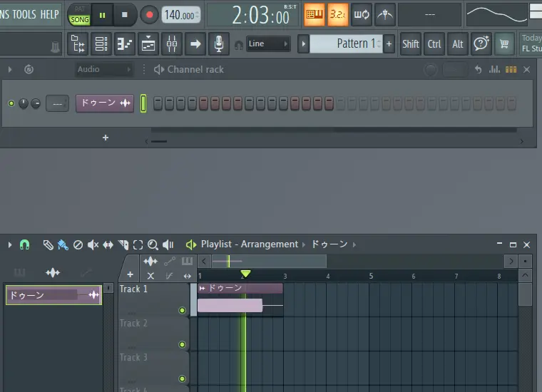Image resolution: width=542 pixels, height=392 pixels.
Task: Select the Mute tool in Playlist
Action: point(93,245)
